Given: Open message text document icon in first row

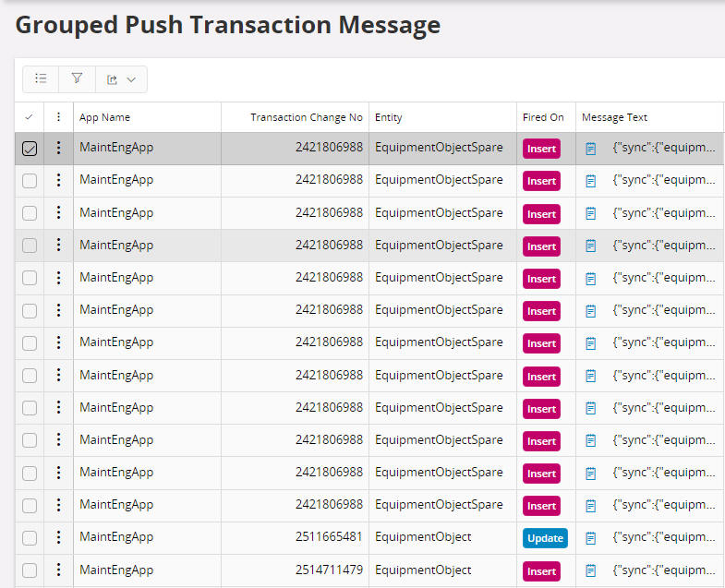Looking at the screenshot, I should click(x=591, y=149).
